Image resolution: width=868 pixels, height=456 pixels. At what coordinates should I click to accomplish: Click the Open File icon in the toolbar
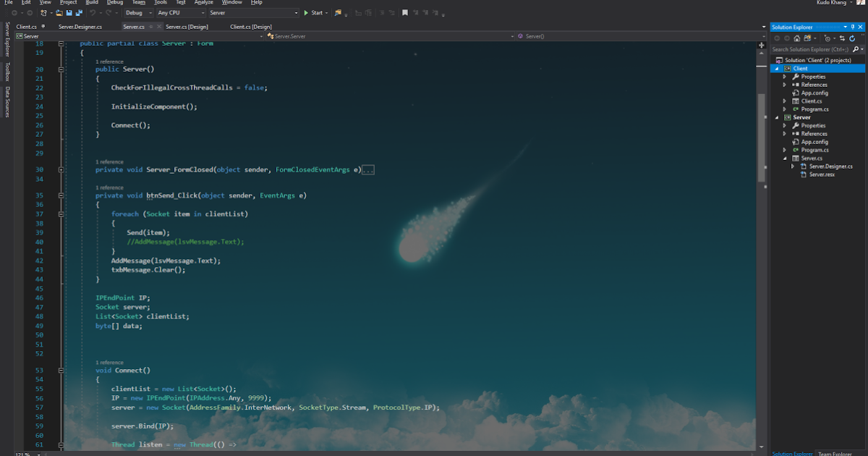coord(59,12)
